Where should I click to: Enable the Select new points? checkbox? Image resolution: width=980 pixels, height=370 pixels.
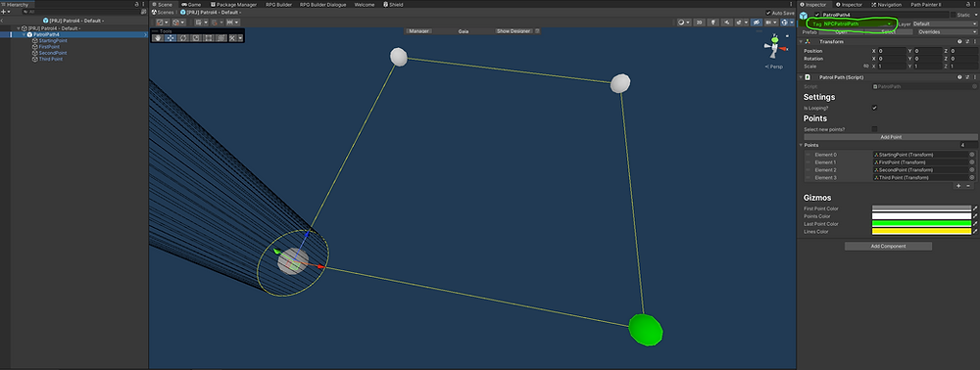point(874,129)
